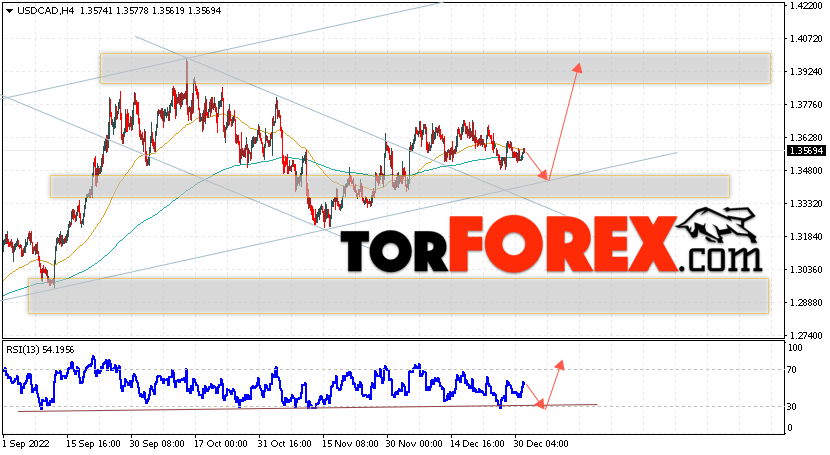Select the 1 Sep 2022 date label
Screen dimensions: 830x455
point(26,443)
